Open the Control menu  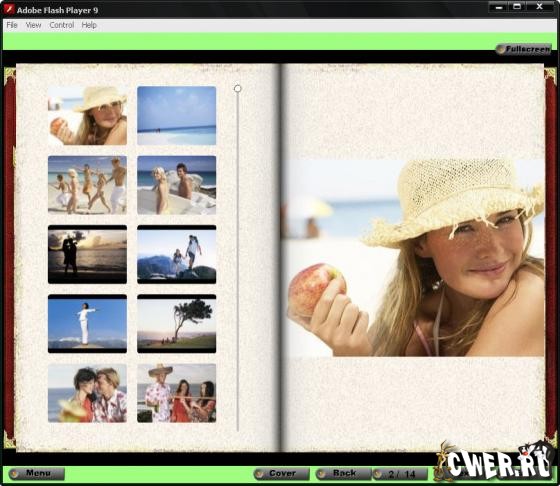tap(62, 25)
